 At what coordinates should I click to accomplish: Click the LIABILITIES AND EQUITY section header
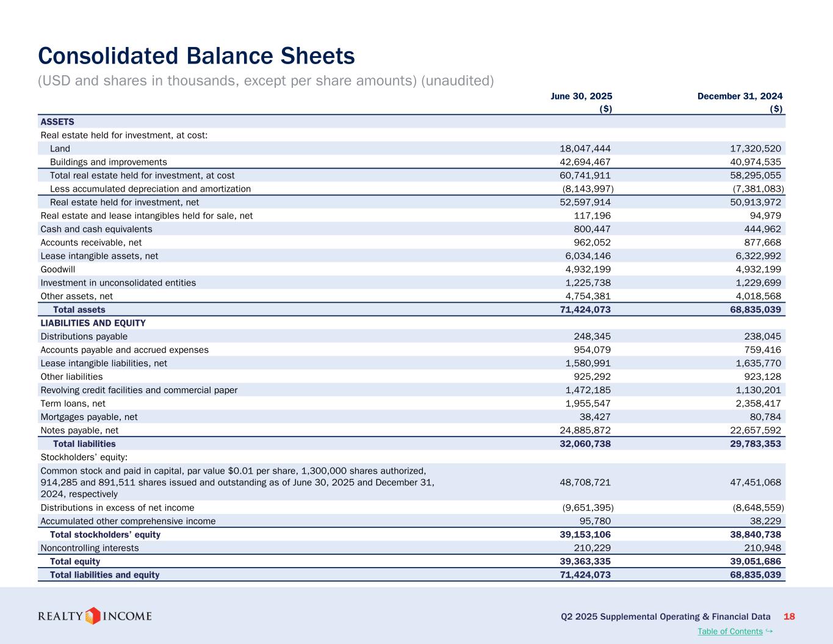[93, 323]
